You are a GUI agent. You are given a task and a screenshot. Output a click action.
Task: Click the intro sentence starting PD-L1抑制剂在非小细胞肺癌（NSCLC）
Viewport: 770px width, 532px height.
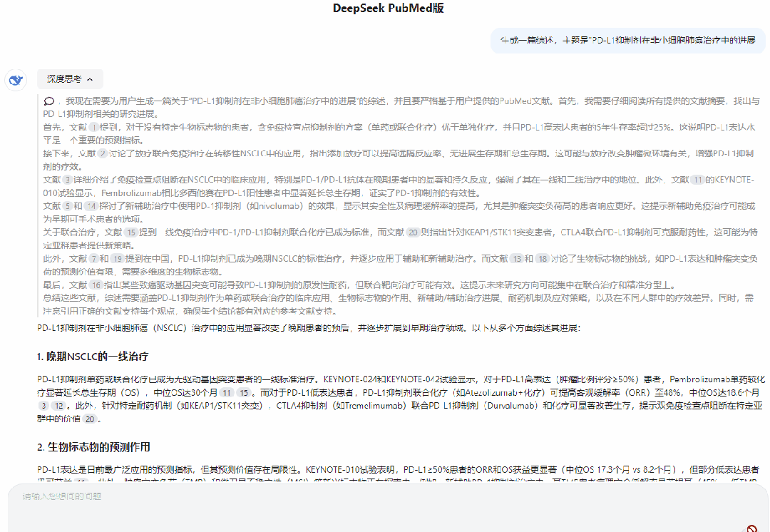click(x=309, y=327)
